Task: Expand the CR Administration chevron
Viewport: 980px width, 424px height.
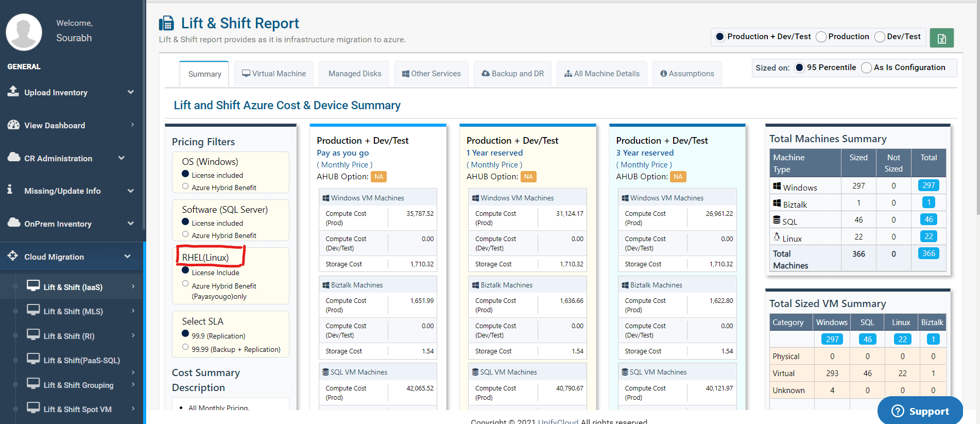Action: tap(122, 158)
